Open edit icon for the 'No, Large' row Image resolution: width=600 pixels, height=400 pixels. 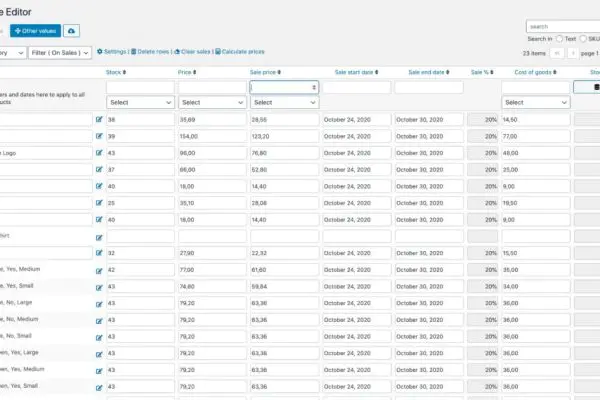(99, 304)
